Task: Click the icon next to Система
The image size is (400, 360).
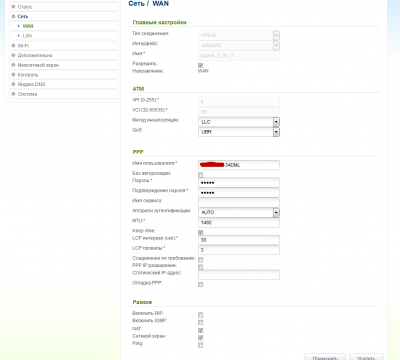Action: coord(13,94)
